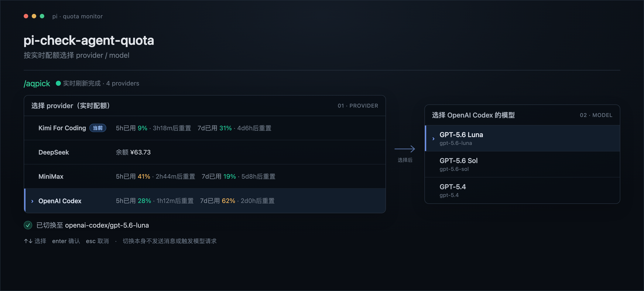Click the 当前 badge on Kimi
Screen dimensions: 644x291
(x=98, y=128)
